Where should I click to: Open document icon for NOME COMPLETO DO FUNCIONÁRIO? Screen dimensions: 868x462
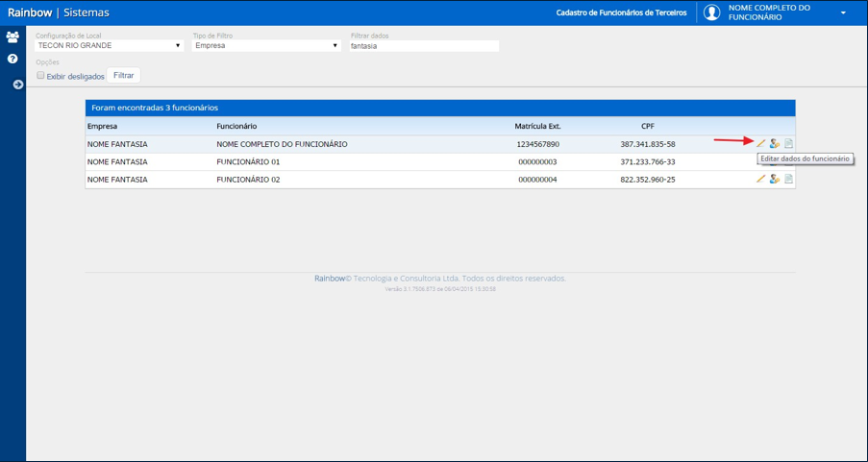[x=789, y=144]
